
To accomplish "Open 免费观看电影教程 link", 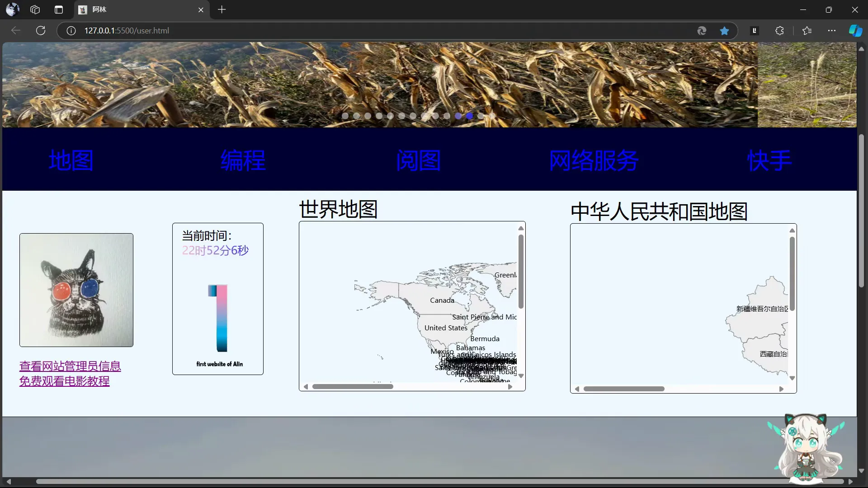I will (64, 381).
